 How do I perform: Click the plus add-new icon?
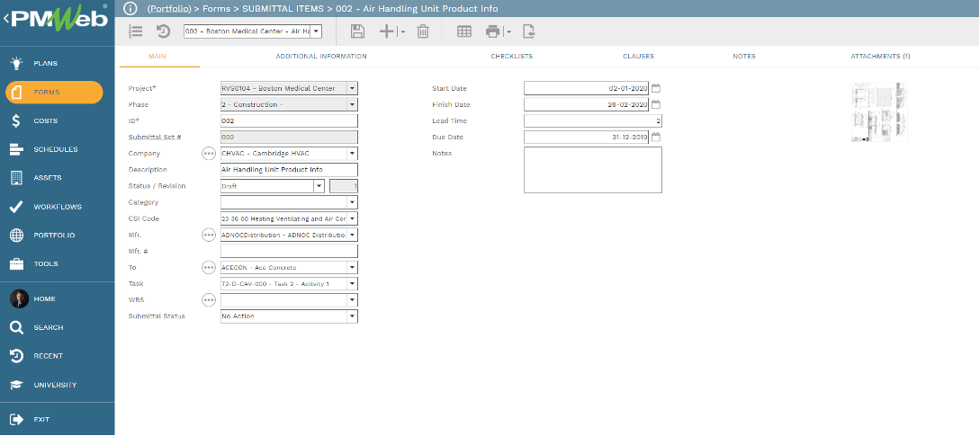pos(387,31)
